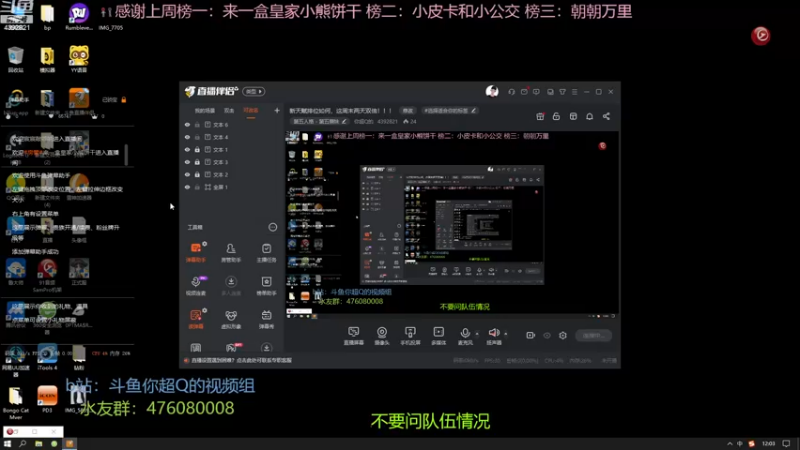Open the orange tool left of 虚拟形象
Screen dimensions: 800x450
[x=196, y=319]
